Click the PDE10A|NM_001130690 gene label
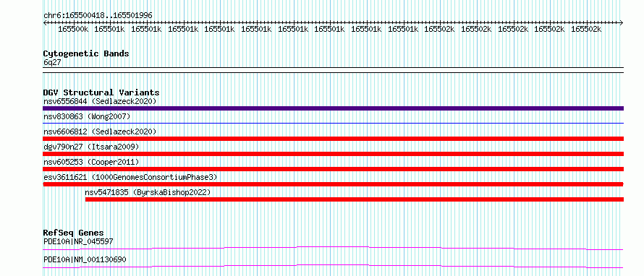The image size is (644, 276). (85, 259)
